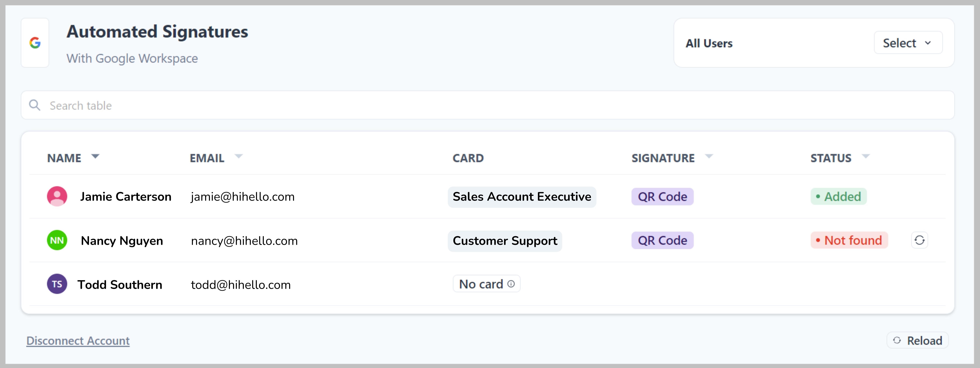Click the CARD column header
Viewport: 980px width, 368px height.
[x=468, y=158]
